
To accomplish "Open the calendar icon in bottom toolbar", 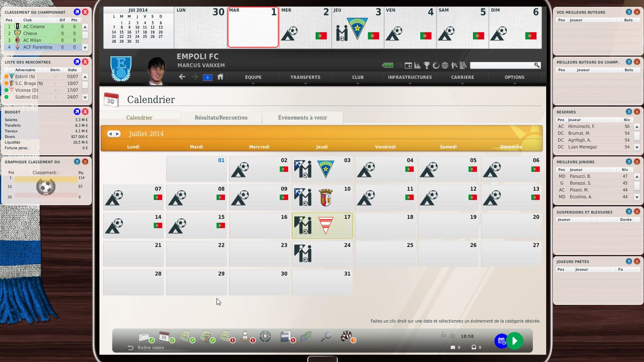I will 164,336.
